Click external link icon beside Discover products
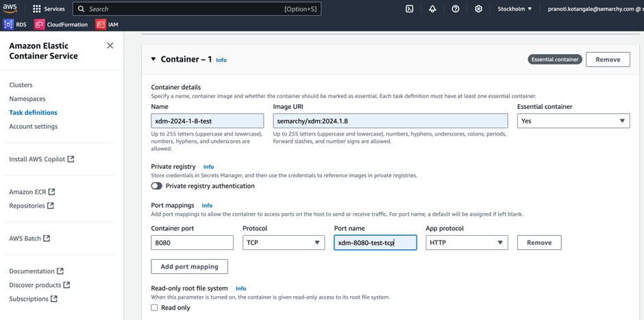The image size is (644, 320). point(66,284)
